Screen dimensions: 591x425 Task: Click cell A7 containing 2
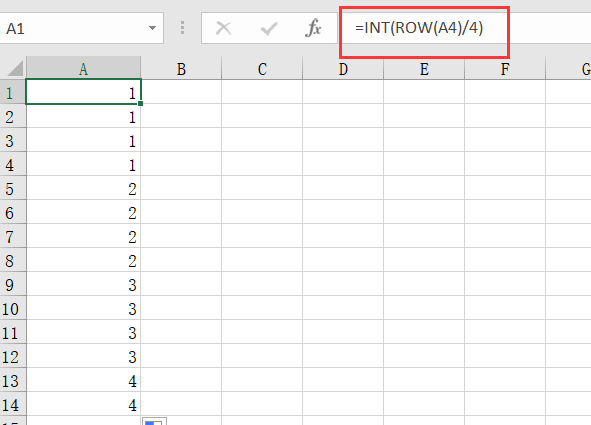click(x=83, y=236)
